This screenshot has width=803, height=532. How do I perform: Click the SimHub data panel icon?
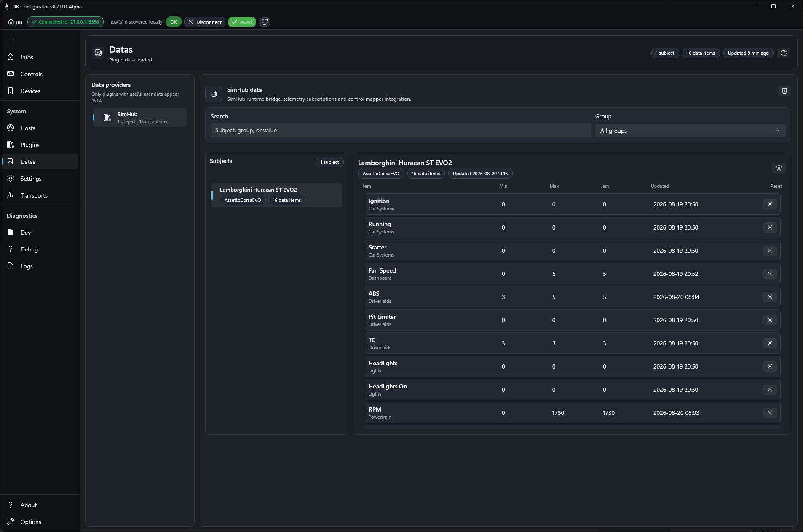click(x=214, y=94)
